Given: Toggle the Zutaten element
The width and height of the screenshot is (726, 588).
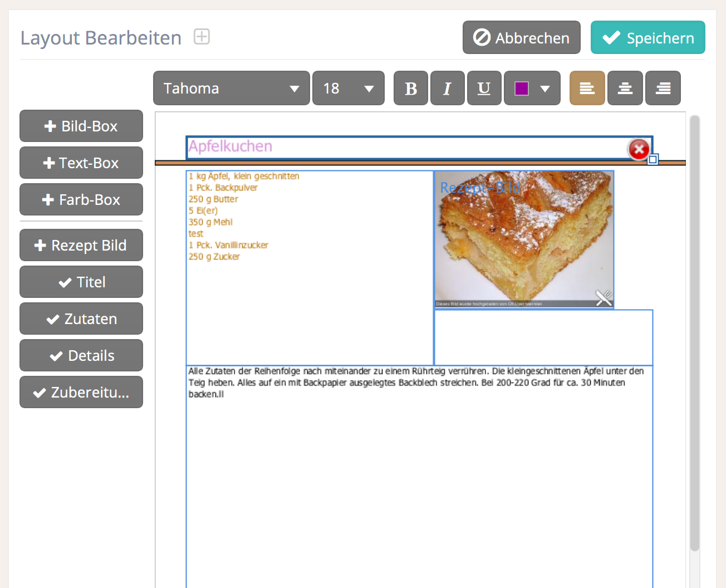Looking at the screenshot, I should [81, 319].
